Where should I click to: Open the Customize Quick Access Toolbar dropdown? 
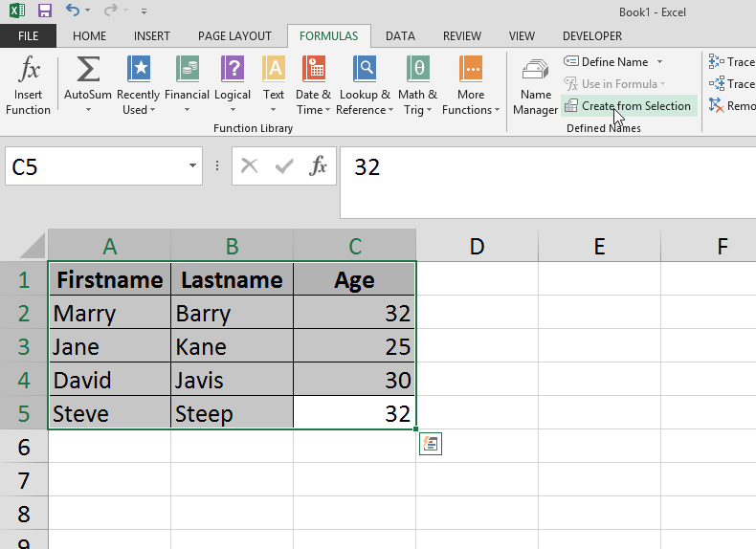144,12
